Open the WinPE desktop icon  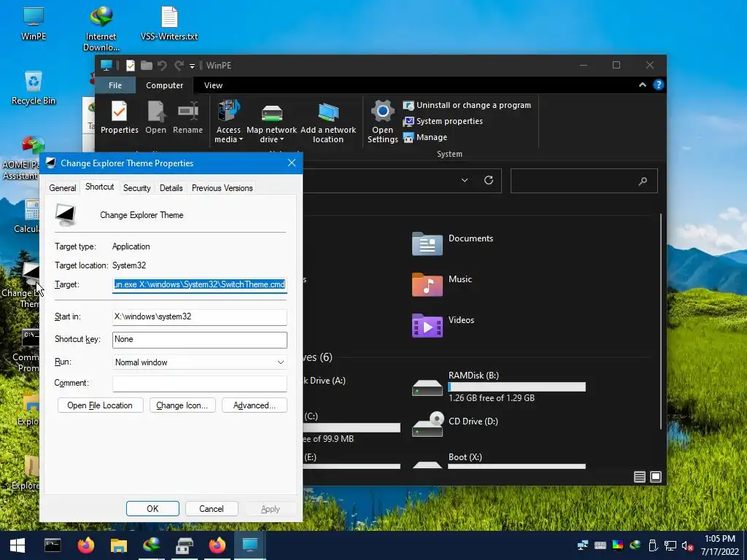34,23
